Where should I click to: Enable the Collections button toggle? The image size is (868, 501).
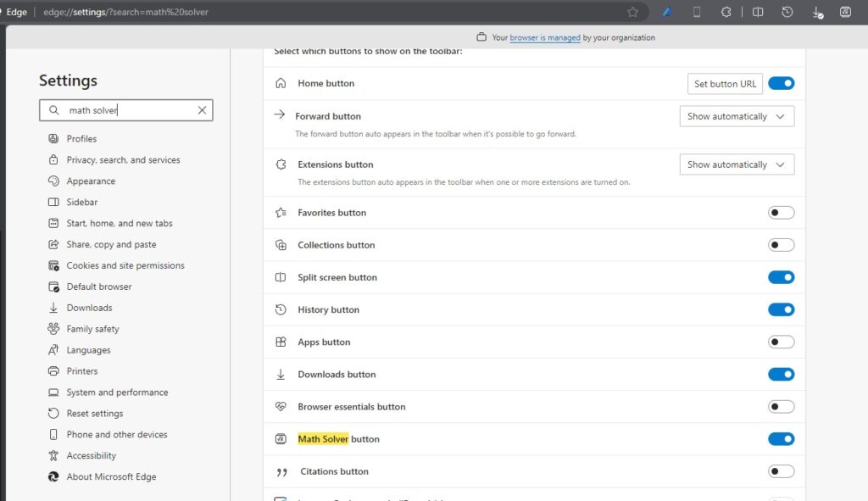(781, 245)
